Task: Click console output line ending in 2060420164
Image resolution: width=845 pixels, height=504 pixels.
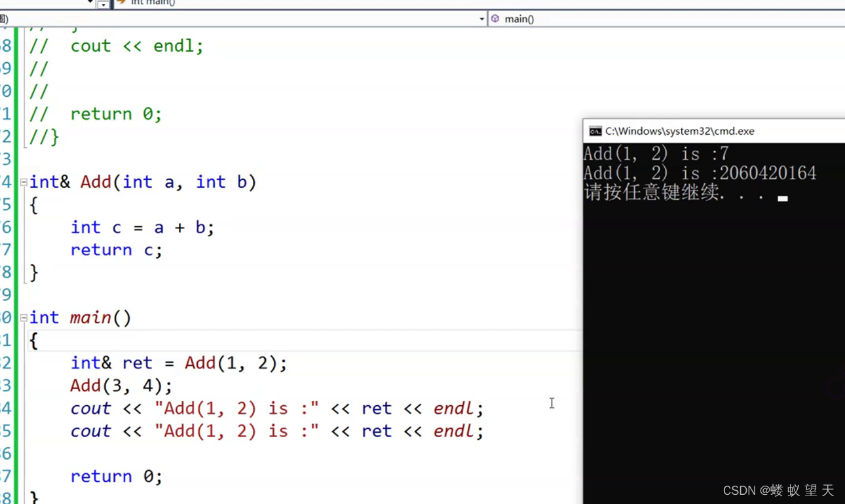Action: (x=700, y=173)
